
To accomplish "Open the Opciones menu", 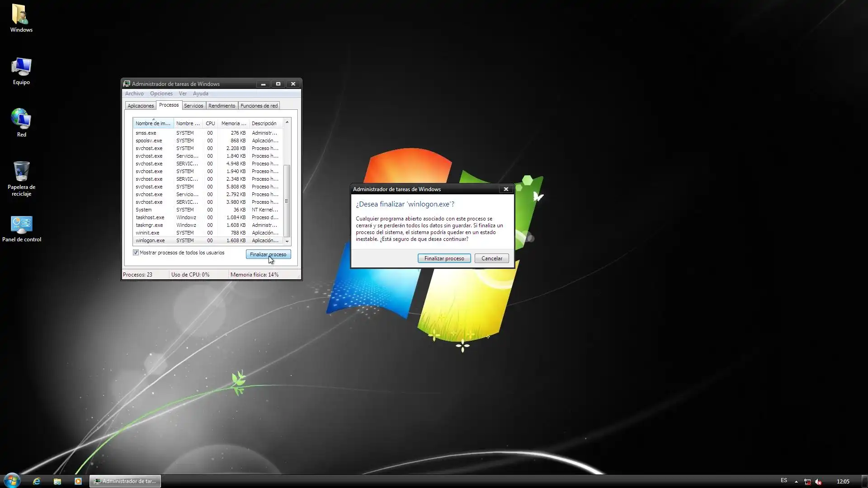I will point(161,94).
